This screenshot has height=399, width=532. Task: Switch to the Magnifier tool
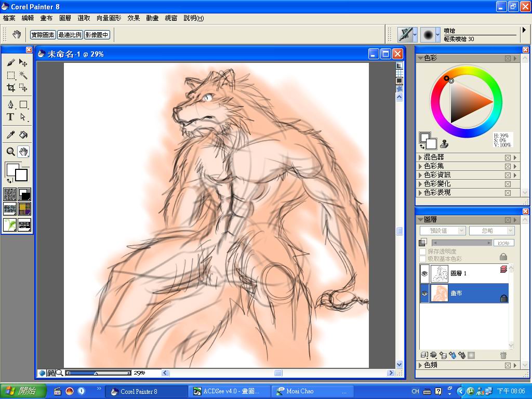click(x=10, y=152)
